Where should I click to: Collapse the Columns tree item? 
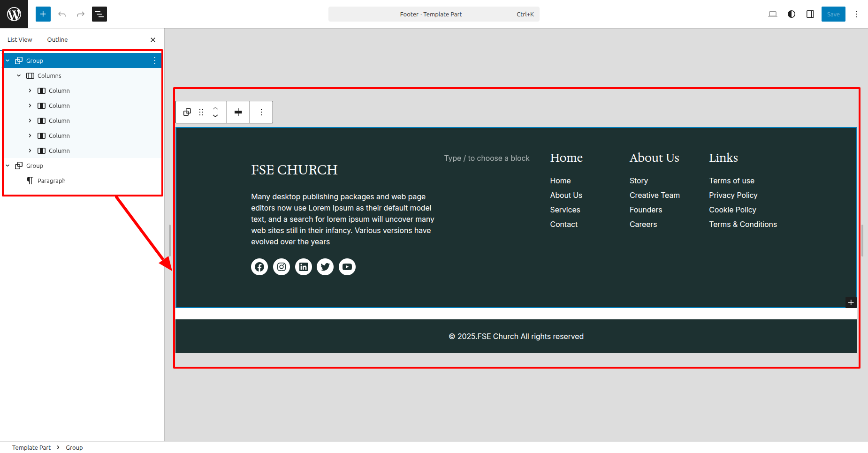click(19, 75)
